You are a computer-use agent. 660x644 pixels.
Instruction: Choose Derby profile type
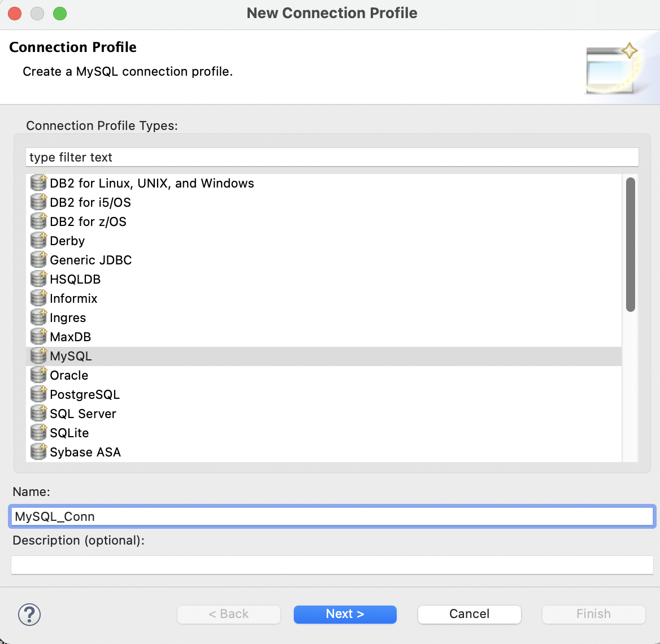point(323,241)
